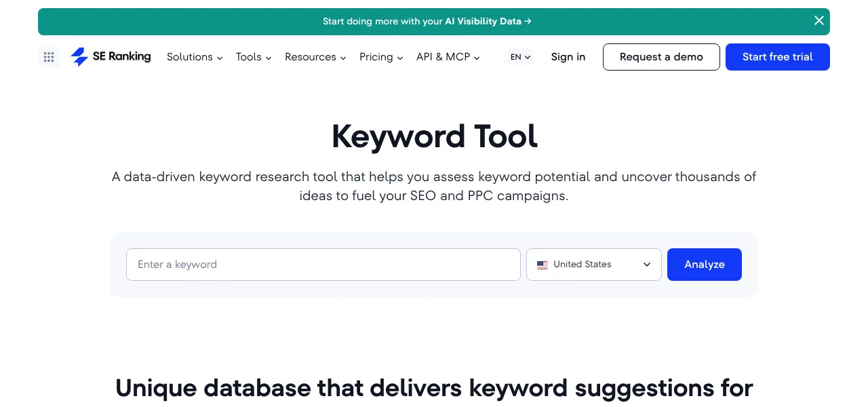
Task: Expand the API & MCP menu
Action: pyautogui.click(x=448, y=57)
